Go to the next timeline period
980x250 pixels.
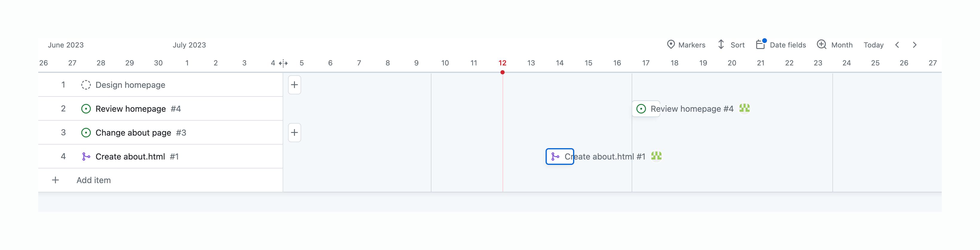915,45
